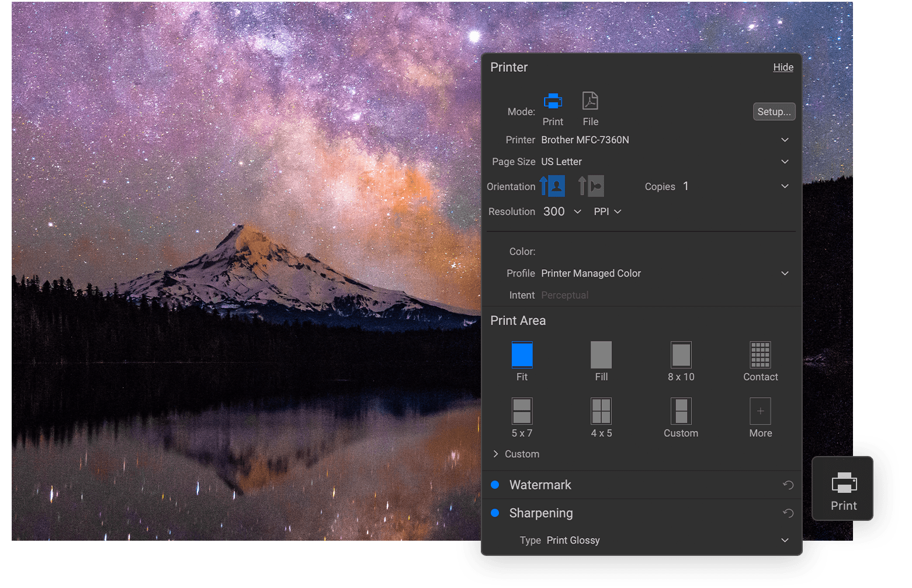The height and width of the screenshot is (588, 912).
Task: Choose portrait orientation icon
Action: pyautogui.click(x=552, y=186)
